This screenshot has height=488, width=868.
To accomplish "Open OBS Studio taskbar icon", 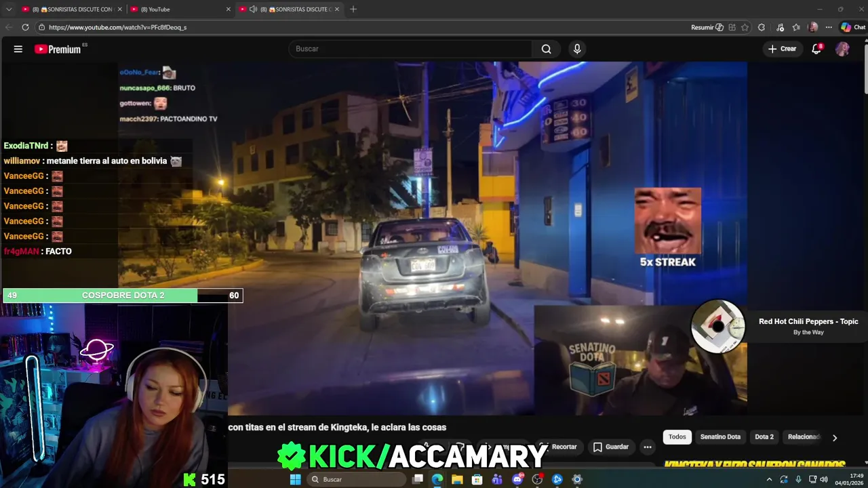I will (x=538, y=479).
